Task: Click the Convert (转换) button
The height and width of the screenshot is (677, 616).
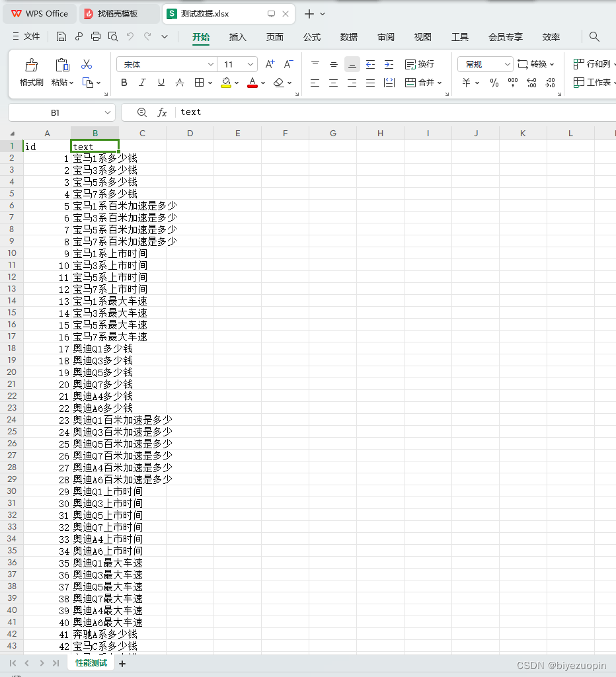Action: 535,64
